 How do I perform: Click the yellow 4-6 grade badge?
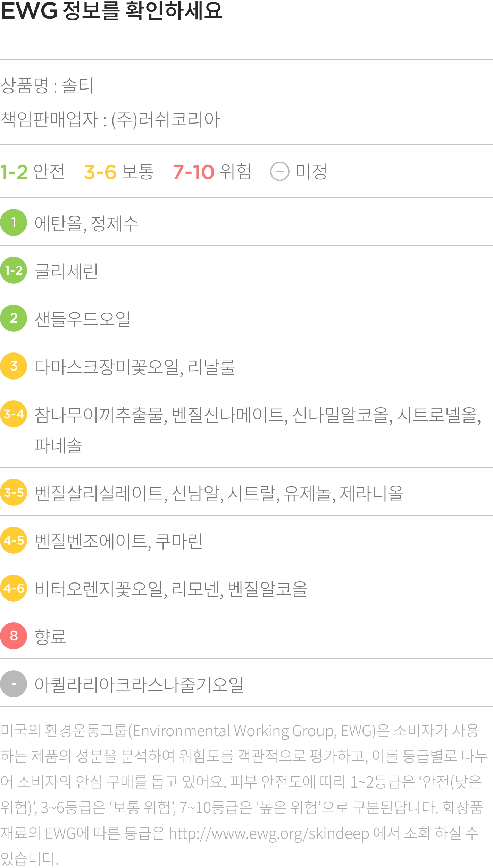tap(14, 588)
